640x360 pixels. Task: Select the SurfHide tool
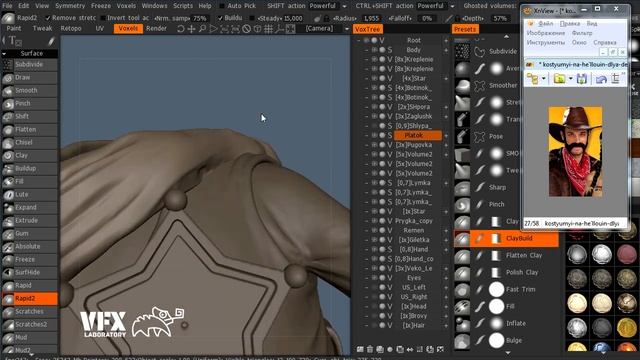(29, 273)
